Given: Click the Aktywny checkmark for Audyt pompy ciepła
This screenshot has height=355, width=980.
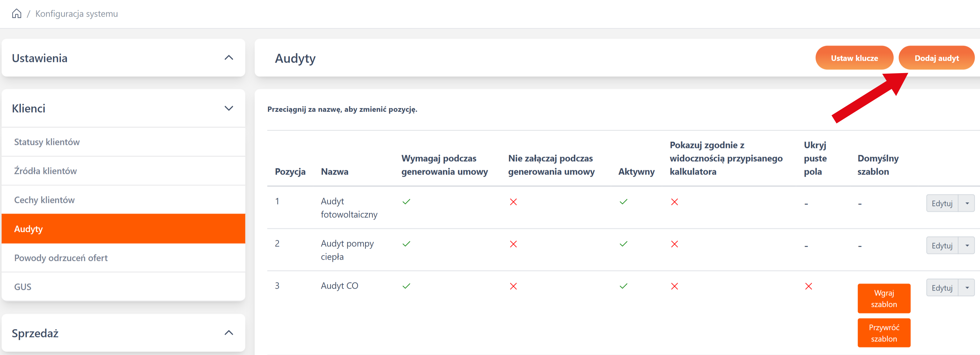Looking at the screenshot, I should 623,244.
